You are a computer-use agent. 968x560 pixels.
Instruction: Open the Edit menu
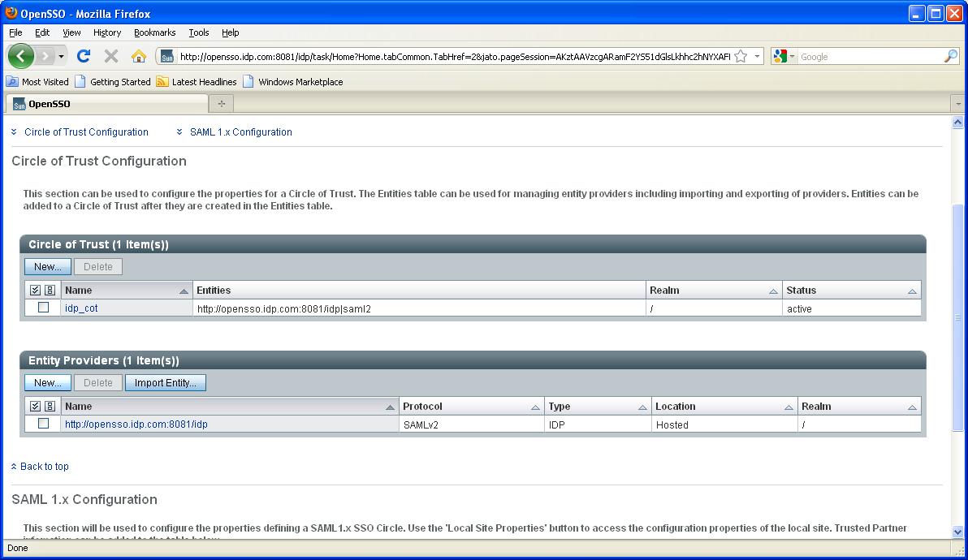[42, 32]
